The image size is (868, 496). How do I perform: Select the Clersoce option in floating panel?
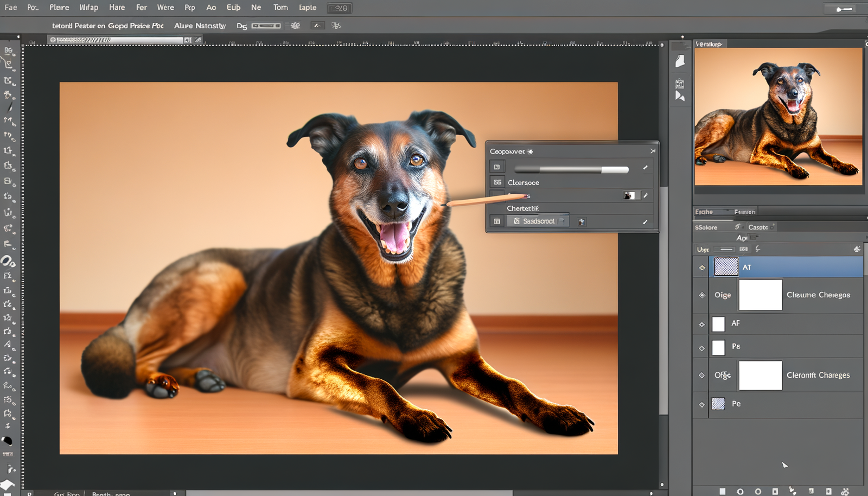click(523, 183)
